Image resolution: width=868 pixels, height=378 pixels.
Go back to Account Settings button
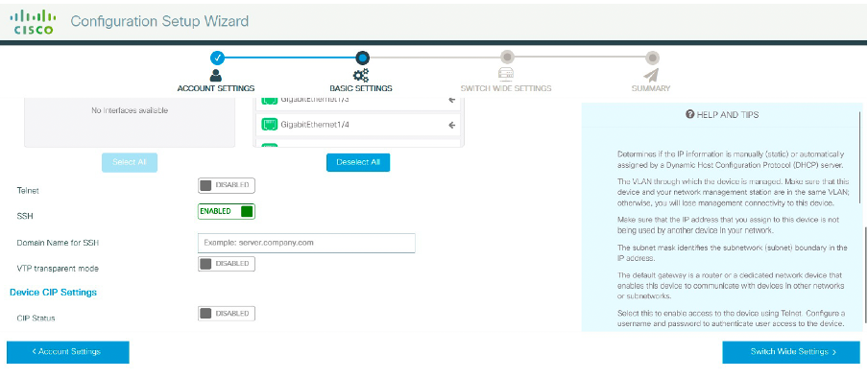click(x=68, y=352)
